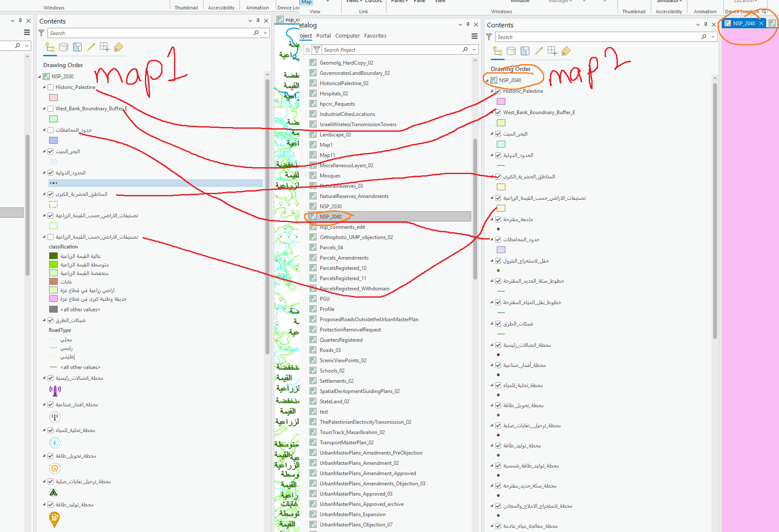
Task: Enable Historic_Palestine layer in NSP_2030 map
Action: (x=50, y=87)
